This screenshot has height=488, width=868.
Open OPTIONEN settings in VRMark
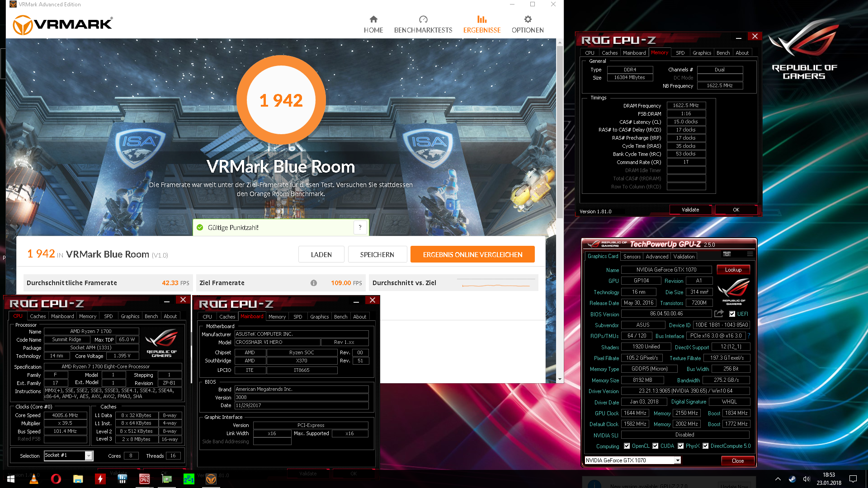coord(528,24)
